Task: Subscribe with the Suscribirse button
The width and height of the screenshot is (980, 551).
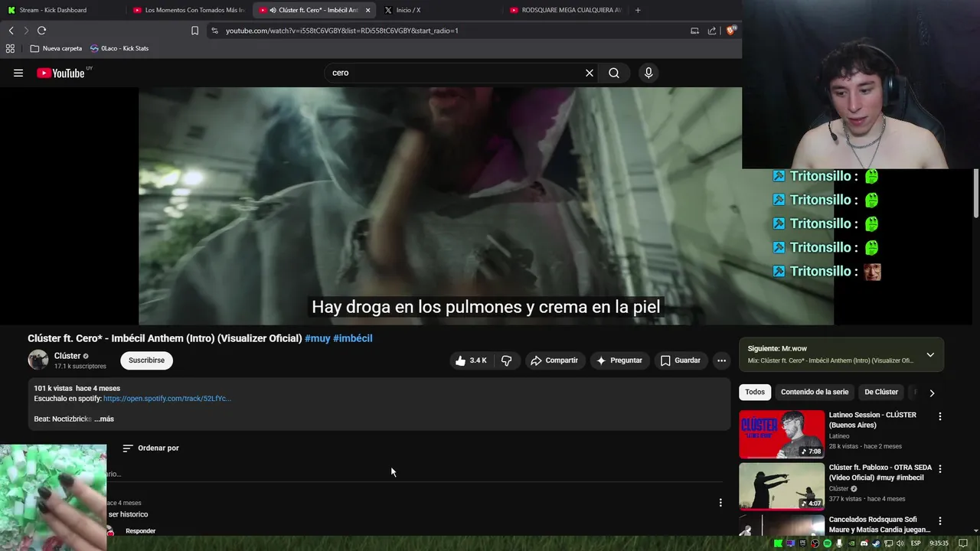Action: 146,360
